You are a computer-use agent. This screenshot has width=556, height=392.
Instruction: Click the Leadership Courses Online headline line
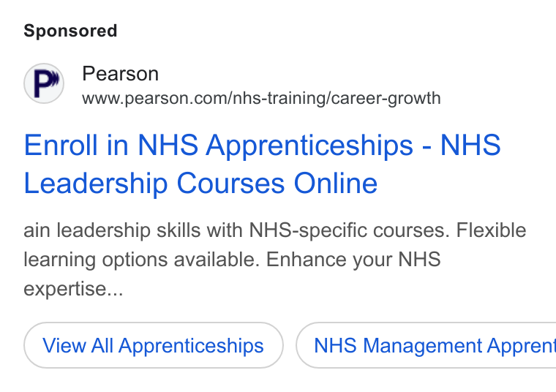(200, 184)
